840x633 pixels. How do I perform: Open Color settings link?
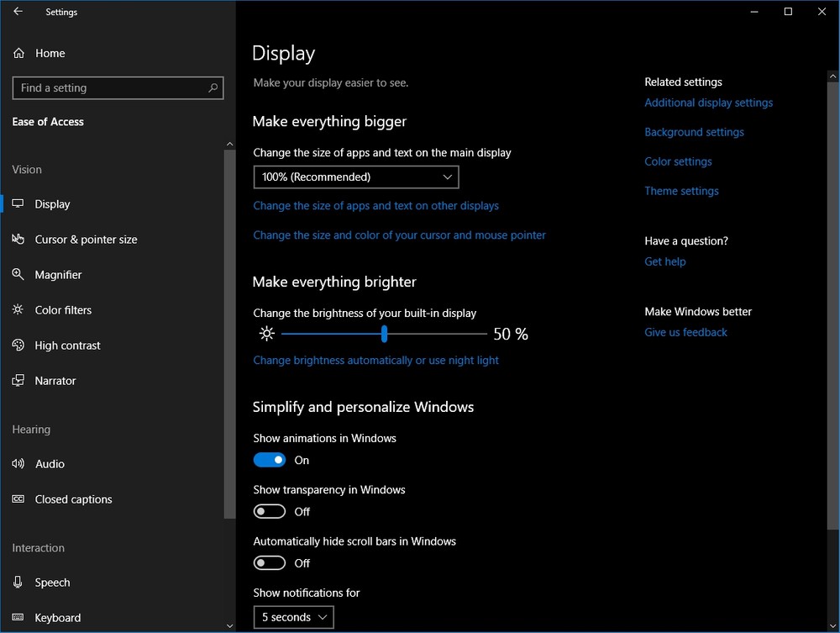(x=678, y=161)
